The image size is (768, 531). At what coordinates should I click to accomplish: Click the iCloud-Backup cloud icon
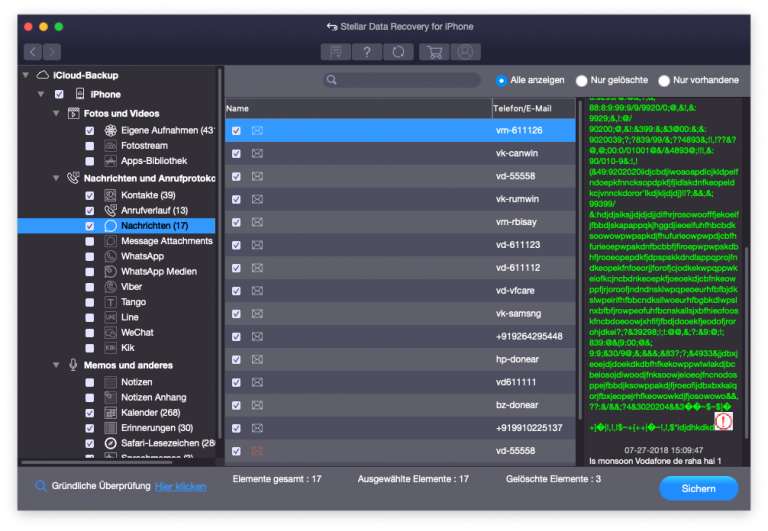(x=43, y=75)
